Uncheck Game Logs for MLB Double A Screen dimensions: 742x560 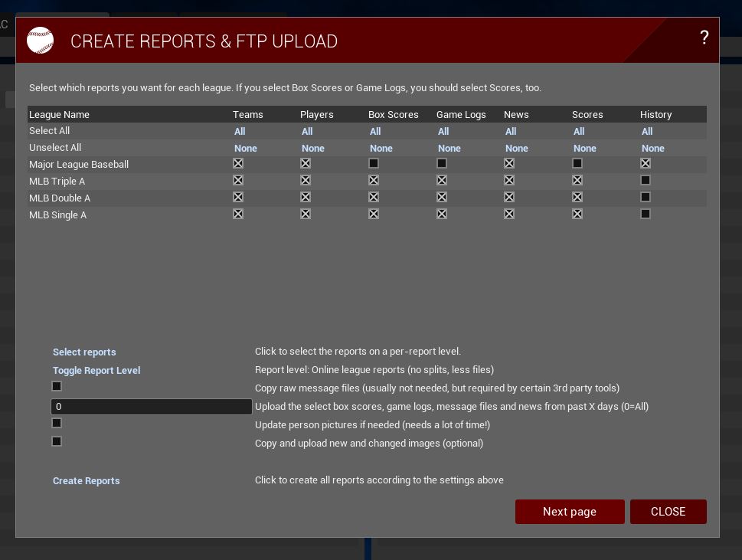[x=442, y=197]
